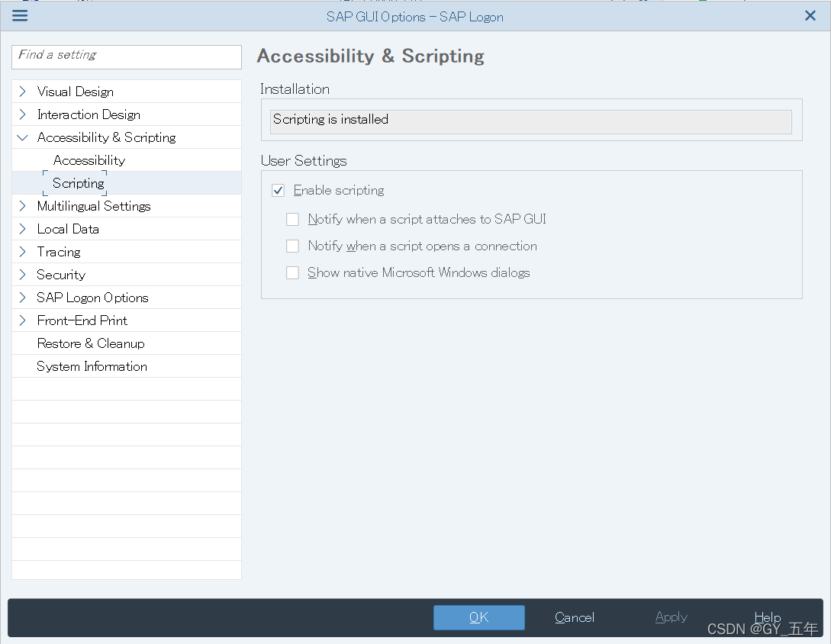Select the Accessibility tree item
Image resolution: width=831 pixels, height=644 pixels.
click(89, 160)
